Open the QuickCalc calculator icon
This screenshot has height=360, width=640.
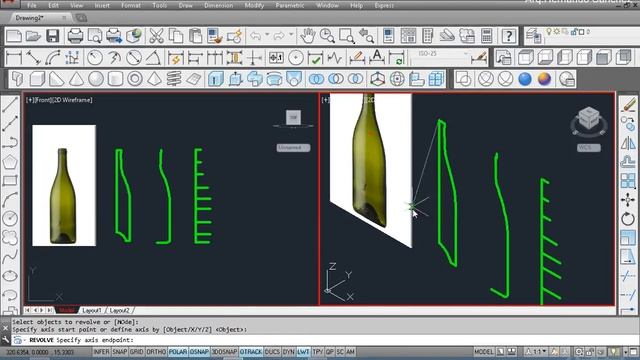click(x=487, y=36)
